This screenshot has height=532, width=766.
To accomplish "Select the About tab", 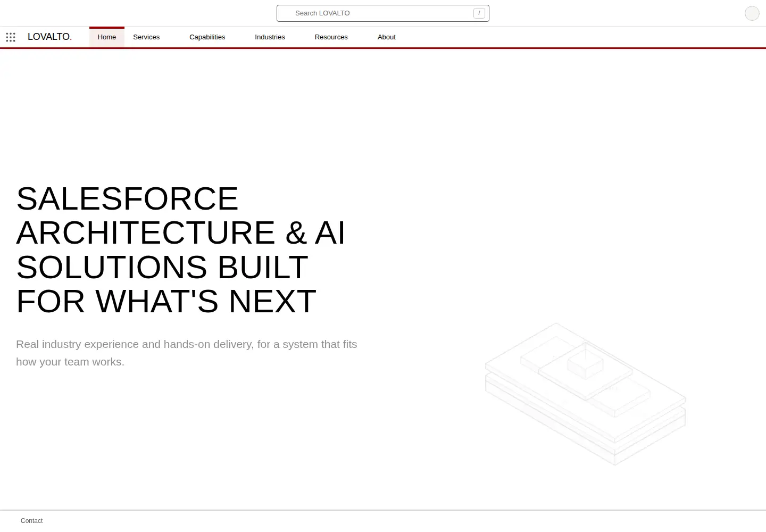I will pos(386,37).
